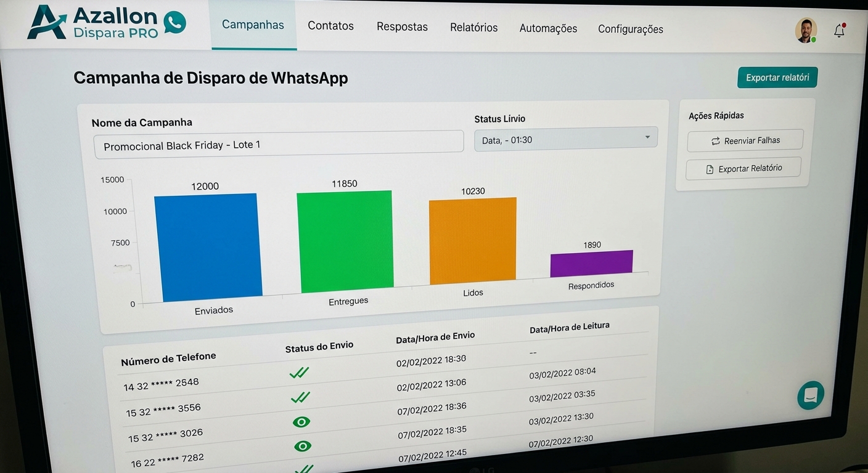Click the delivered checkmarks for 15 32 ***** 3556
This screenshot has width=868, height=473.
point(301,397)
